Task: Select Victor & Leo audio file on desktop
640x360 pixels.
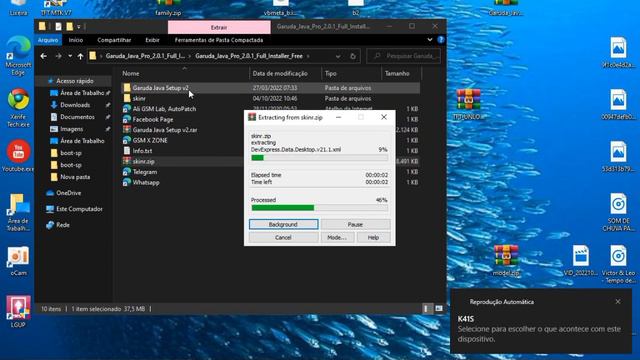Action: coord(618,264)
